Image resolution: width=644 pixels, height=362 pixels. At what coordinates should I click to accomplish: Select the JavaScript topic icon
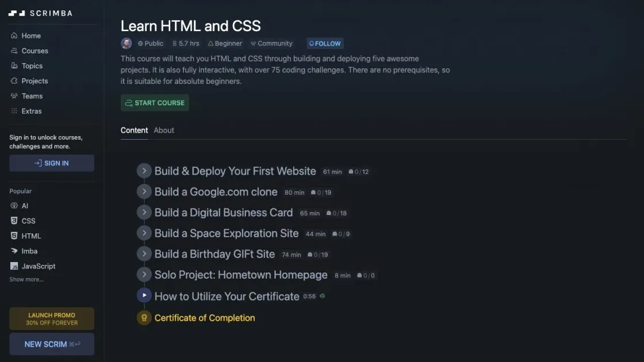[x=14, y=265]
